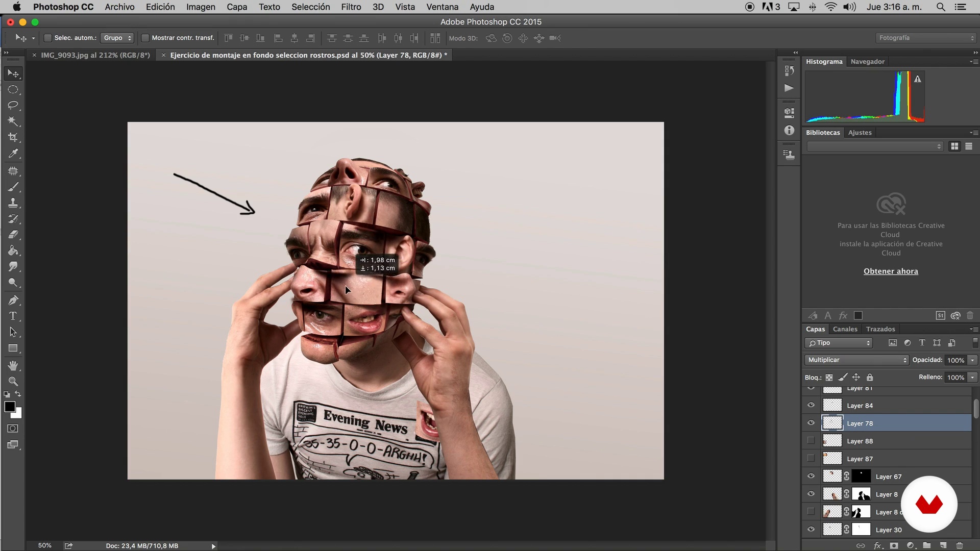
Task: Open layer styles fx icon at bottom
Action: coord(877,545)
